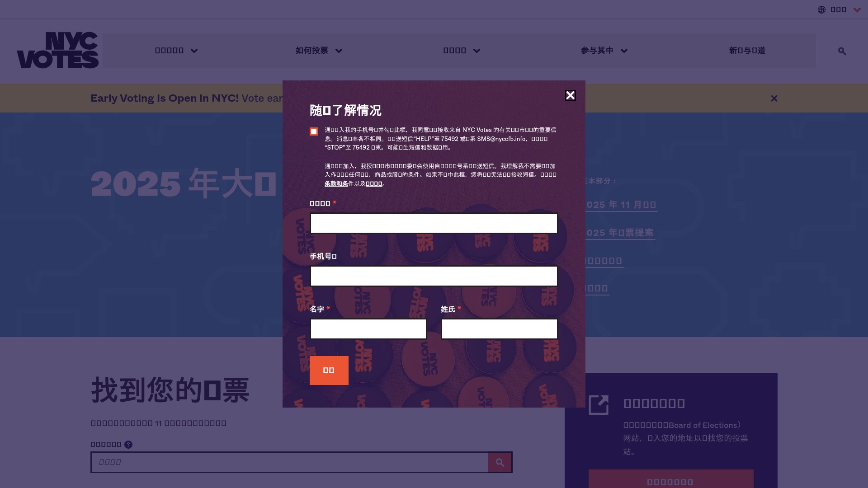Focus the 姓氏 last name field

(500, 329)
